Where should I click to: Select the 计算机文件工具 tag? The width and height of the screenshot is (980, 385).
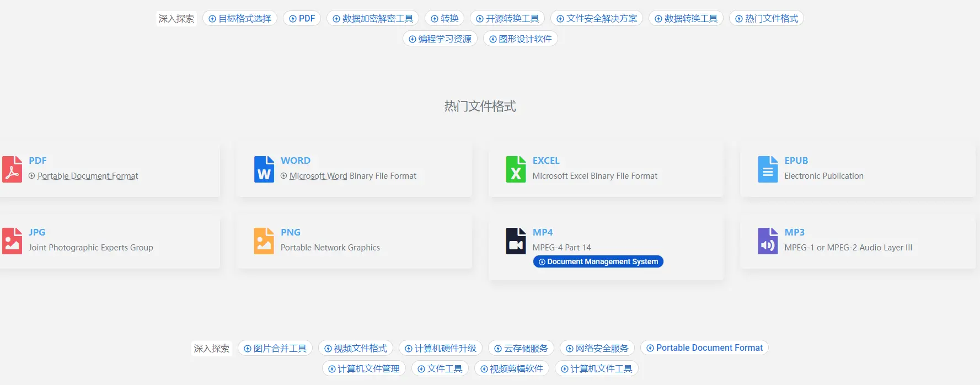point(597,368)
